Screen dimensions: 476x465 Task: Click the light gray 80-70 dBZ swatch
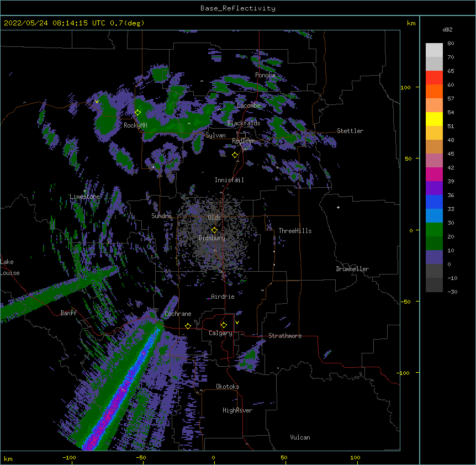click(x=434, y=50)
